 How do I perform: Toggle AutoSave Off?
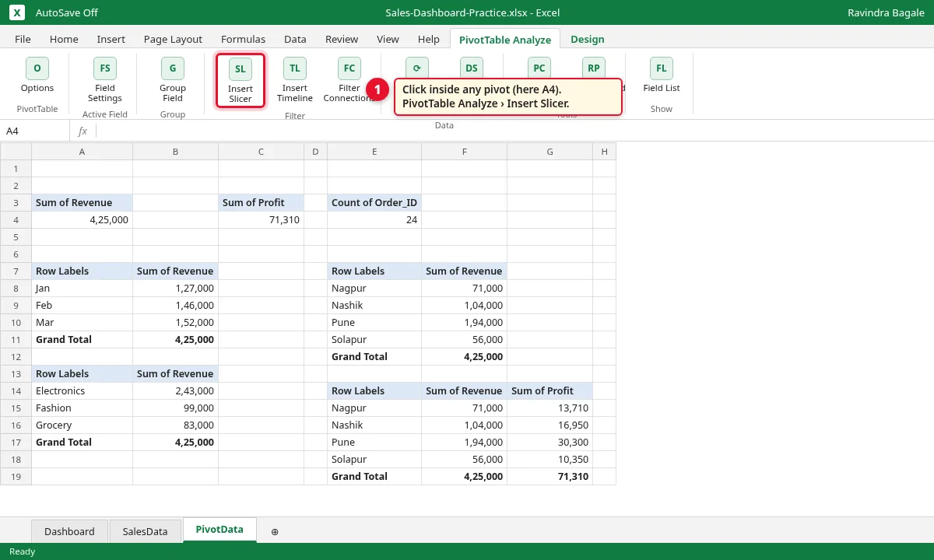(x=67, y=13)
